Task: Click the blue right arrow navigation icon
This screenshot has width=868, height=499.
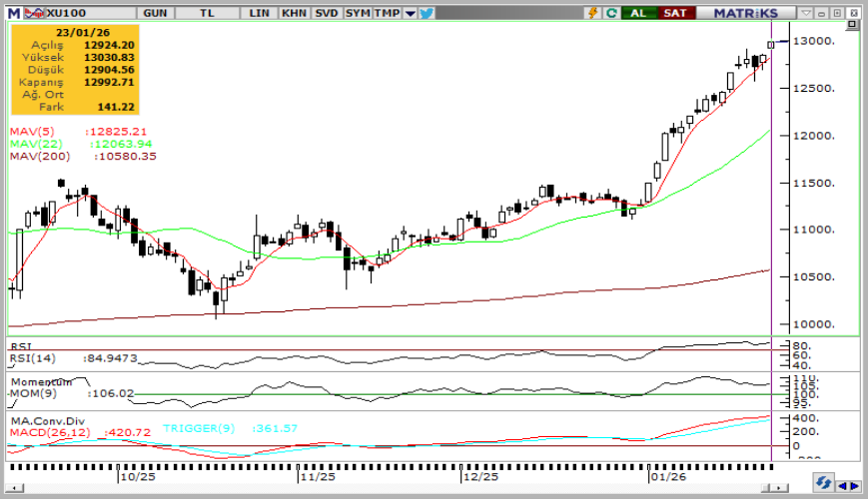Action: click(855, 485)
